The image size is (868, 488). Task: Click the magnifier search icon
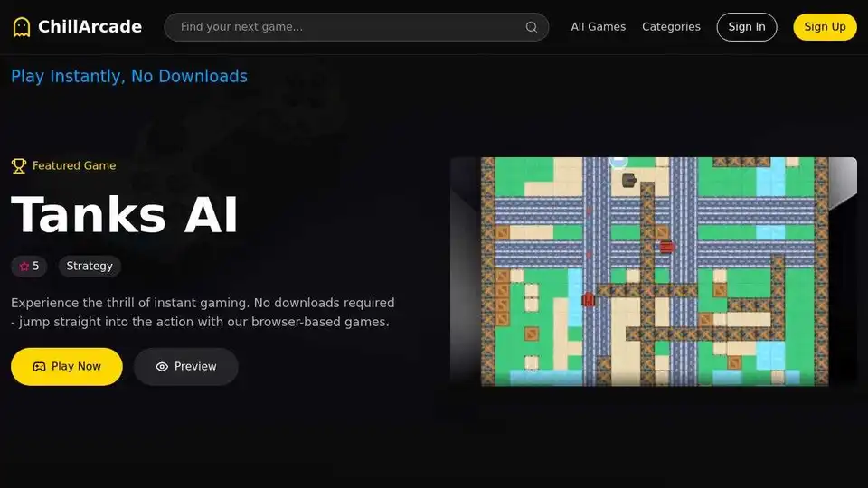(x=532, y=27)
